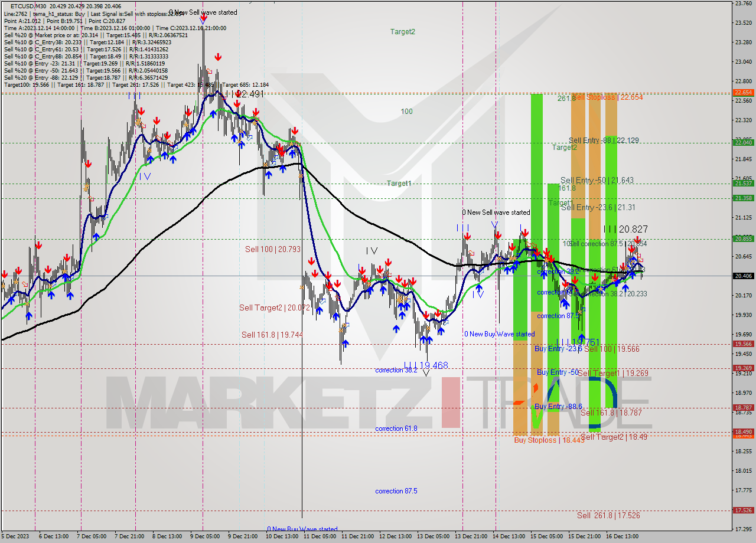756x543 pixels.
Task: Click the ETCUSD,M30 symbol title text
Action: (x=30, y=6)
